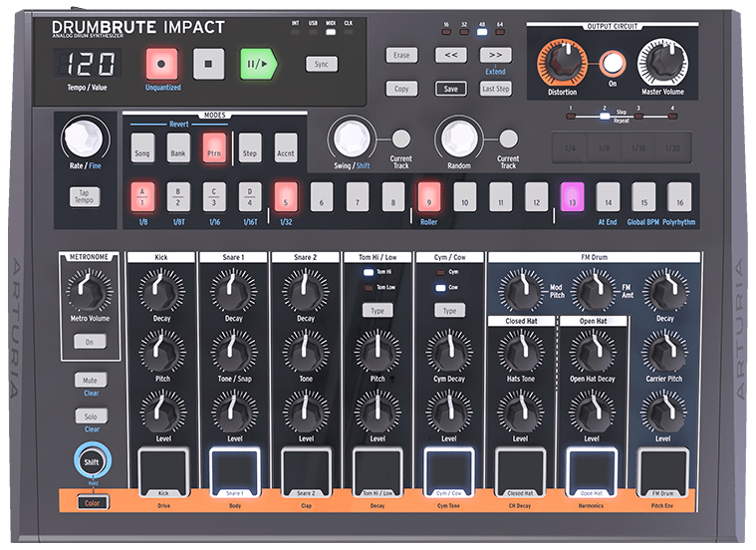Mute the selected track with Mute button
Image resolution: width=756 pixels, height=550 pixels.
coord(90,381)
